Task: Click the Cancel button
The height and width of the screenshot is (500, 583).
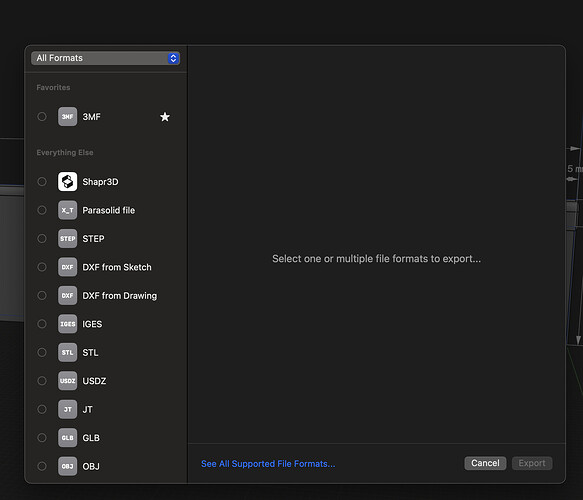Action: [x=485, y=463]
